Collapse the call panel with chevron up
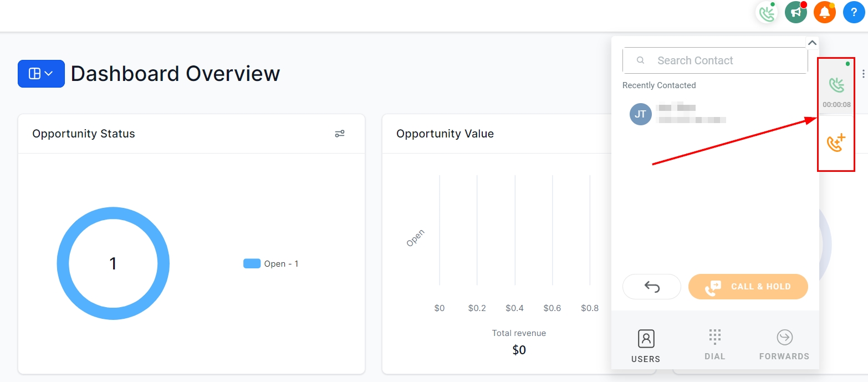The height and width of the screenshot is (382, 868). [812, 43]
